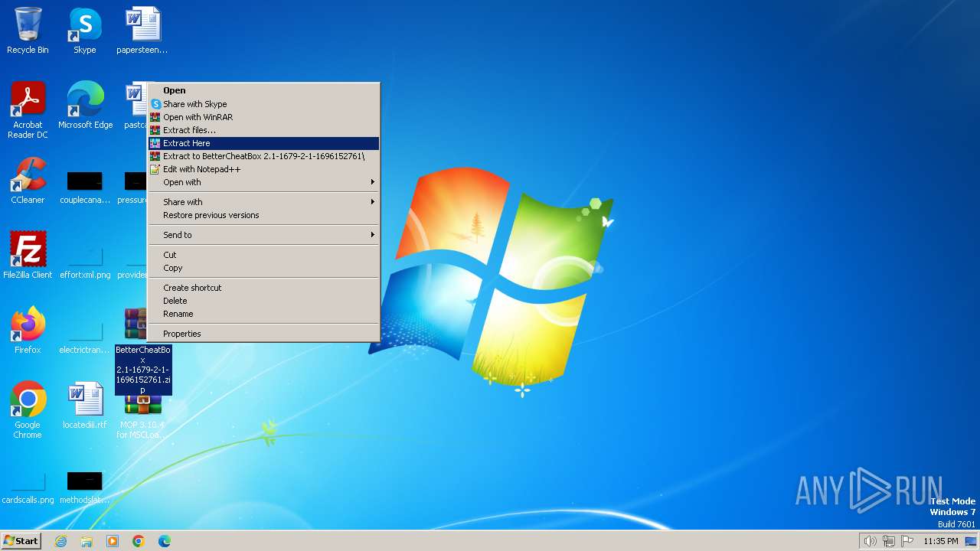980x551 pixels.
Task: Expand the Send to submenu
Action: pyautogui.click(x=263, y=235)
